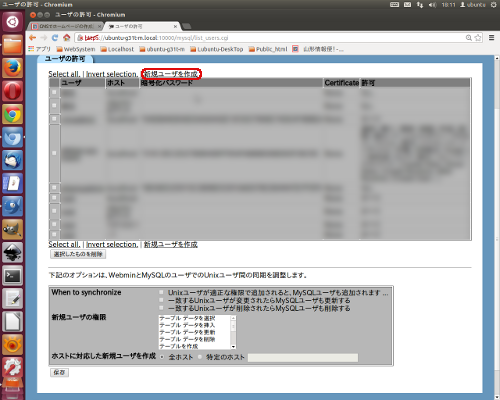Open the WebSystem bookmark folder
The height and width of the screenshot is (400, 500).
tap(76, 49)
